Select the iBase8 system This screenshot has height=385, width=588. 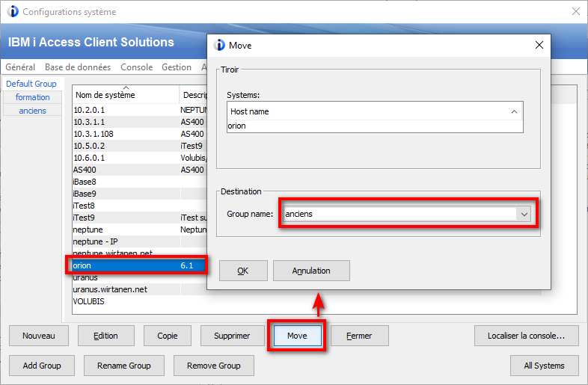pos(85,182)
